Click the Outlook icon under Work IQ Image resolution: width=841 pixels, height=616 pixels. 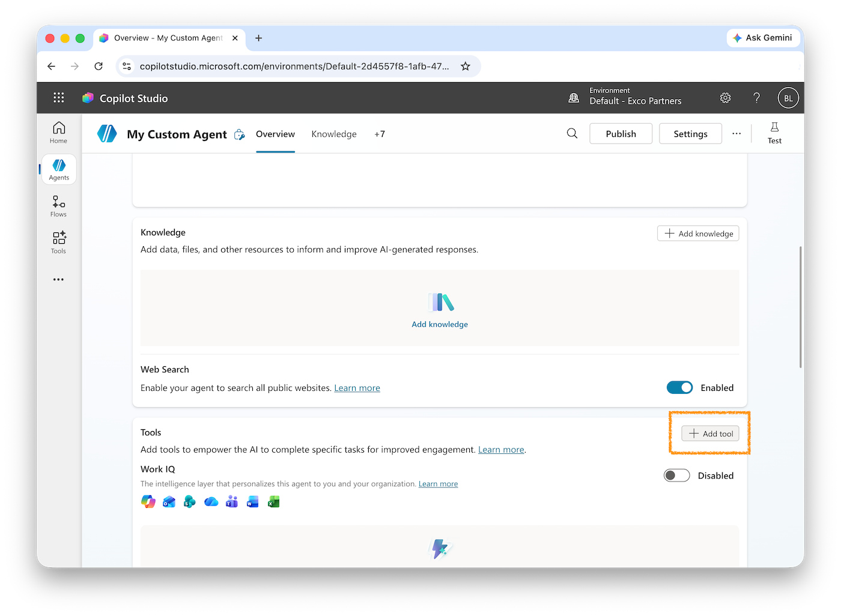(x=169, y=501)
